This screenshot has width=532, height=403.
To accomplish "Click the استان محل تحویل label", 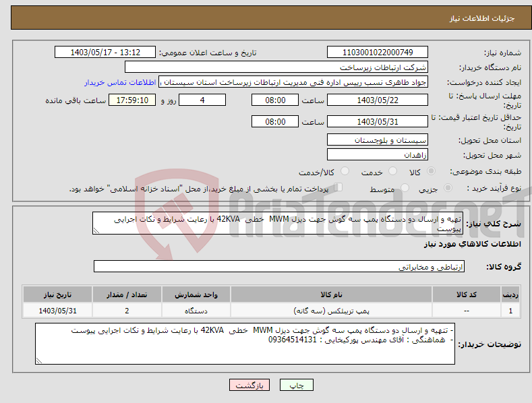I will pyautogui.click(x=490, y=140).
